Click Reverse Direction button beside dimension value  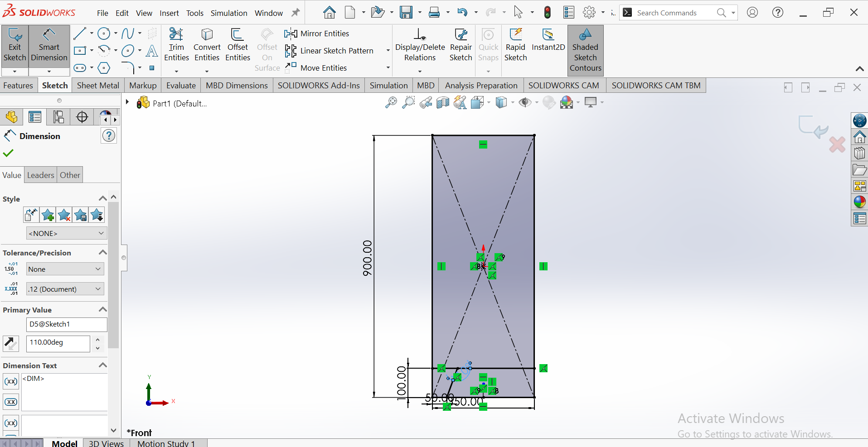11,343
